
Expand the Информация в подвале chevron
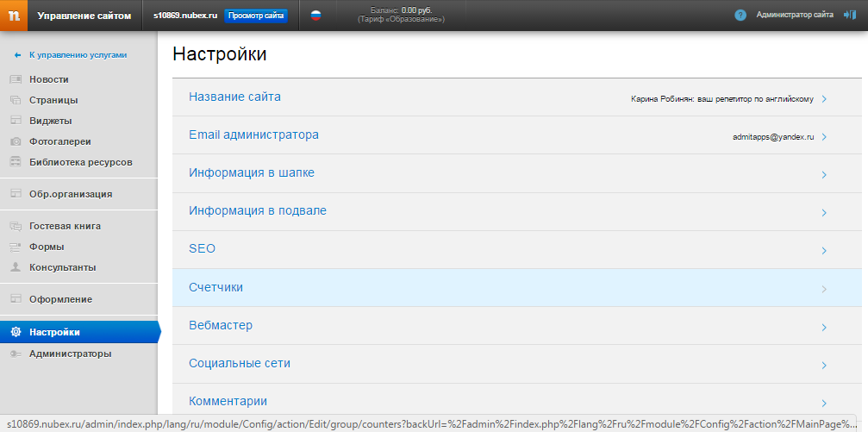click(x=824, y=213)
